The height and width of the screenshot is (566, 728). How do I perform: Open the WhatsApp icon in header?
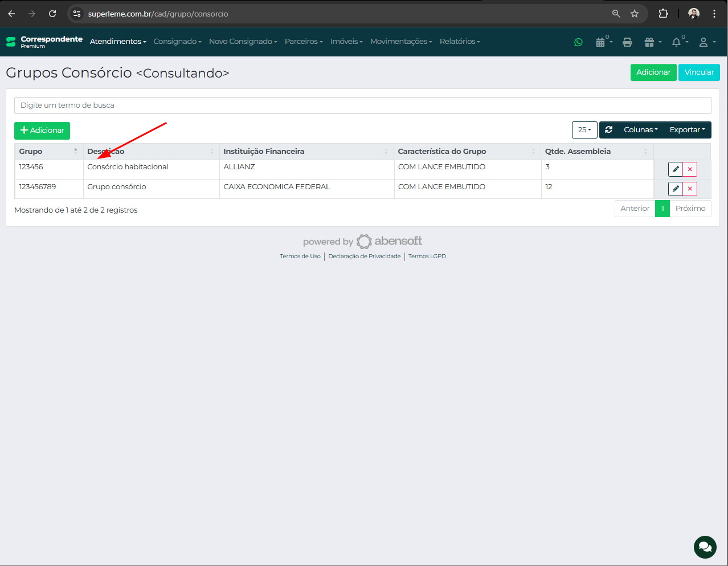point(578,42)
